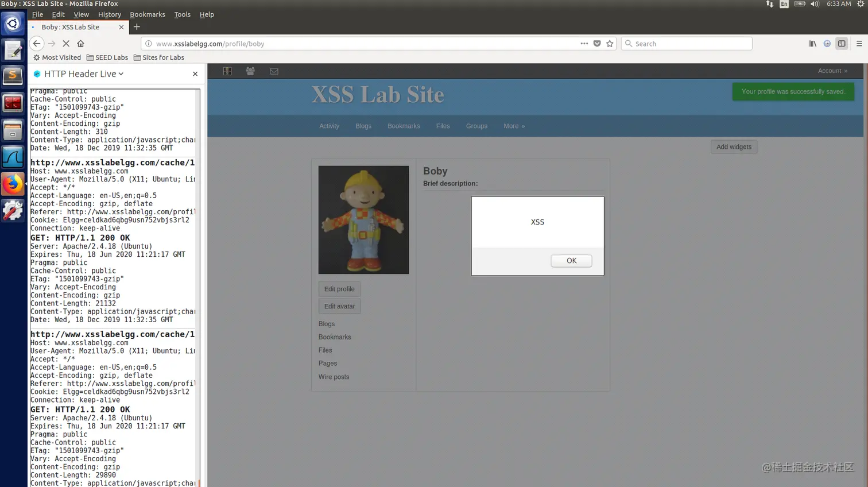Dismiss the XSS alert with OK
Viewport: 868px width, 487px height.
coord(571,261)
